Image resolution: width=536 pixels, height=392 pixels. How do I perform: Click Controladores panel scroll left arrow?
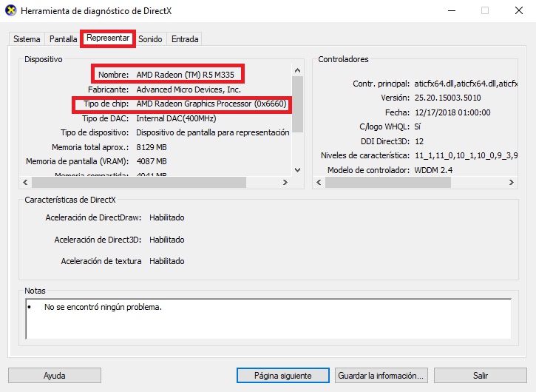[319, 183]
